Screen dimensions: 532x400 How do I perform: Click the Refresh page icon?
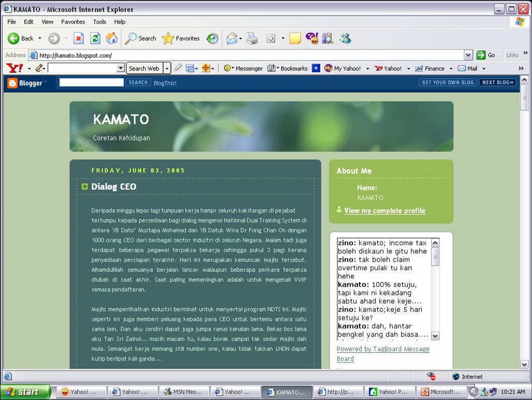(95, 38)
